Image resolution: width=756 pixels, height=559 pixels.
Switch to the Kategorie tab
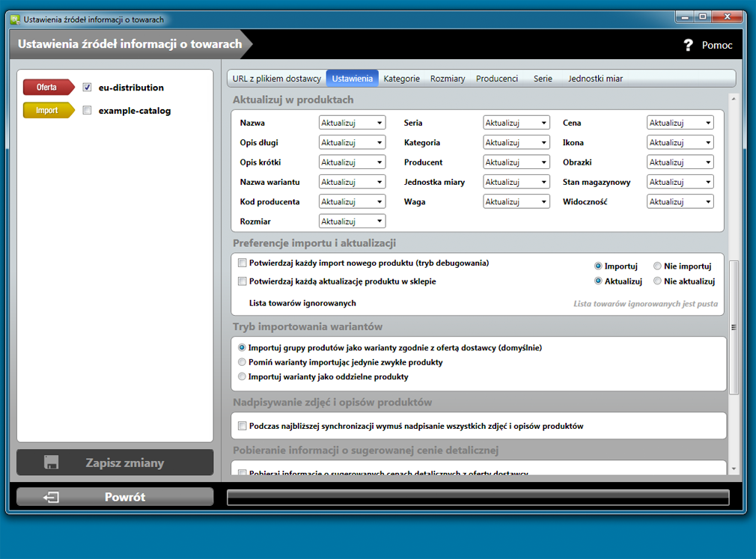pyautogui.click(x=401, y=79)
